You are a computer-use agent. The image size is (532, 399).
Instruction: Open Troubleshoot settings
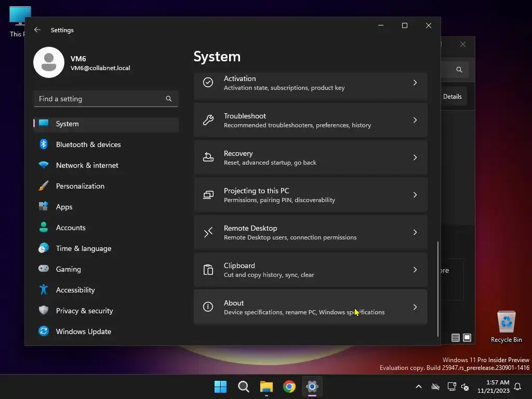[x=311, y=120]
